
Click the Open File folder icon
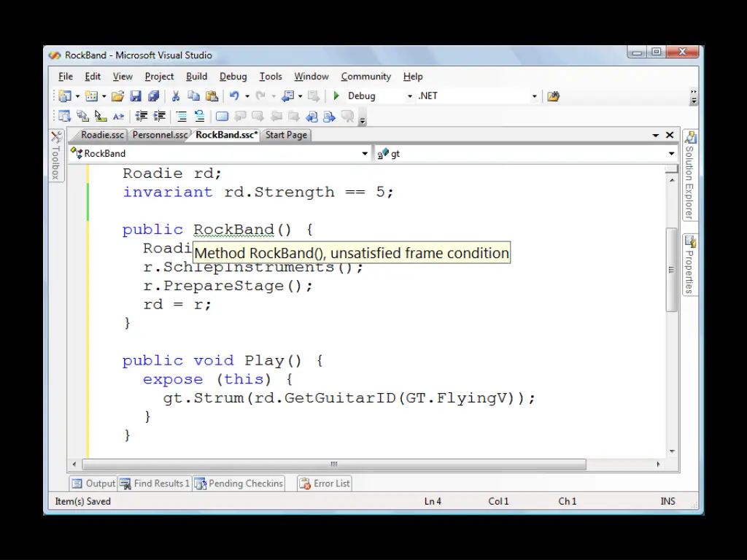click(x=117, y=96)
